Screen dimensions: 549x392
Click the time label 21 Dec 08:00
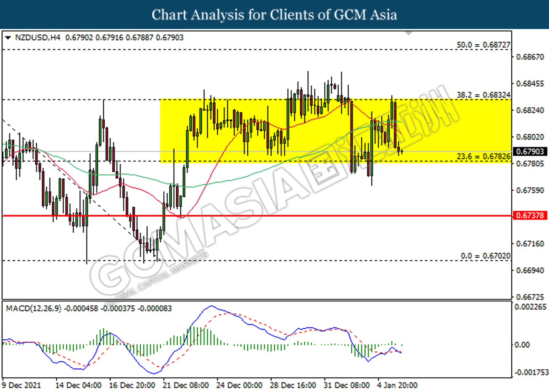pos(186,385)
